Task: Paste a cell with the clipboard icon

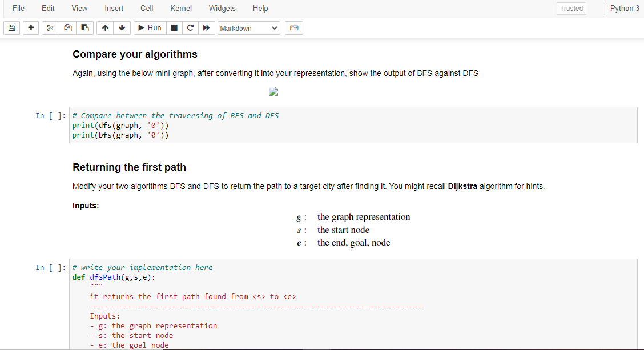Action: coord(84,27)
